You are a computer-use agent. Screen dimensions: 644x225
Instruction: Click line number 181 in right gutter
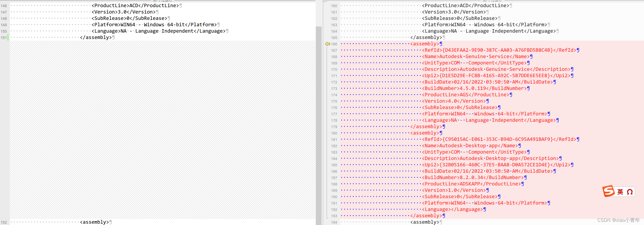click(334, 140)
